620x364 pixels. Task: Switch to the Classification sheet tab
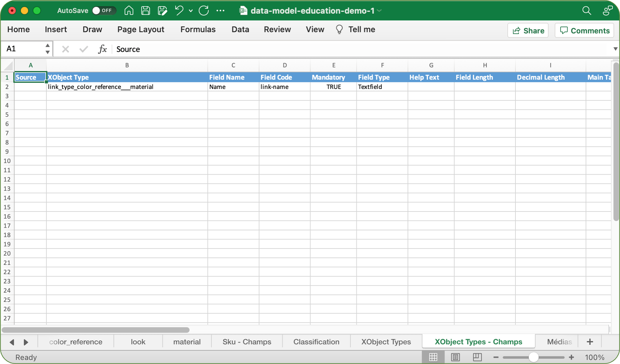tap(316, 342)
